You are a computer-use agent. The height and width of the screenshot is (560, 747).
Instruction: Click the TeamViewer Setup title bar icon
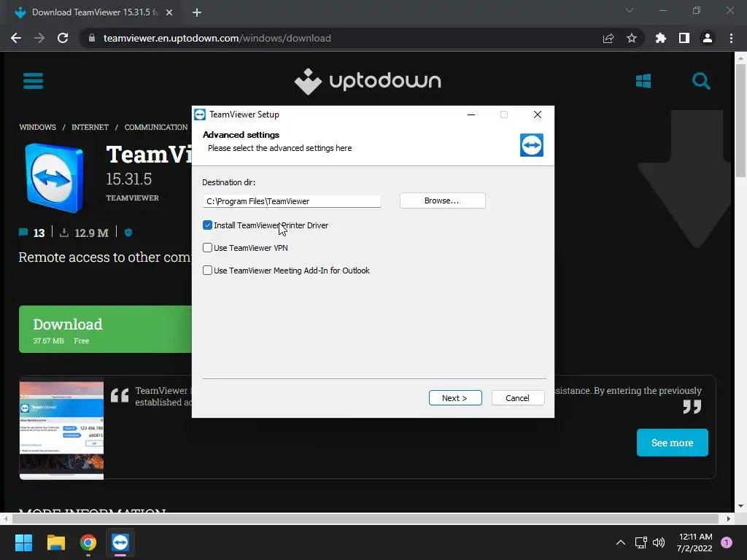tap(200, 114)
